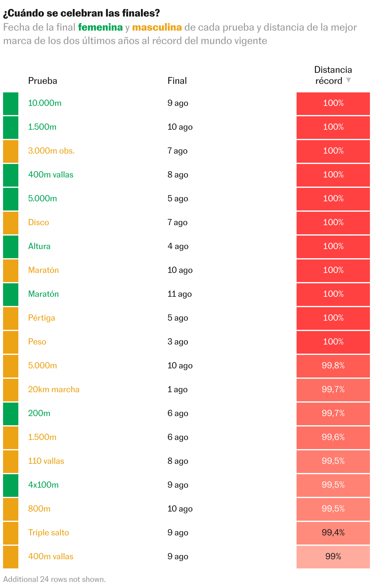This screenshot has width=373, height=588.
Task: Click the 99% record distance cell
Action: (333, 556)
